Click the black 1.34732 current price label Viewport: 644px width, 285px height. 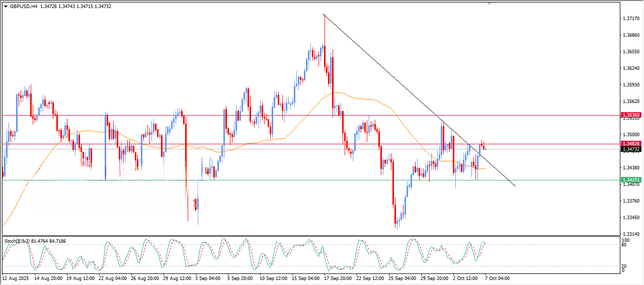(631, 149)
